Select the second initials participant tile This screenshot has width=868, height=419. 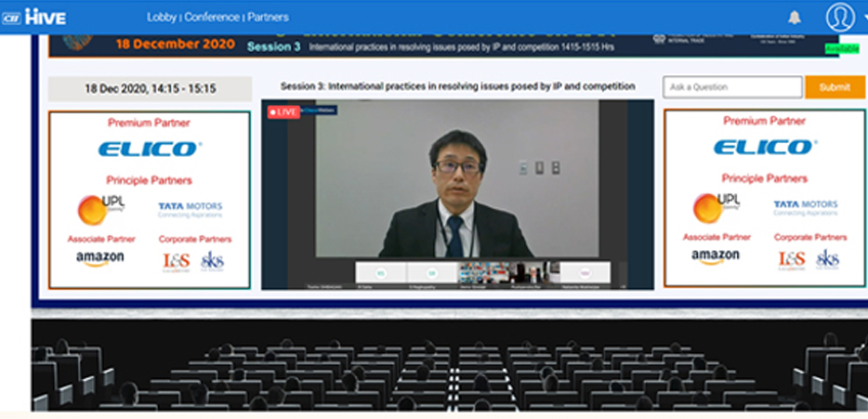[x=432, y=273]
